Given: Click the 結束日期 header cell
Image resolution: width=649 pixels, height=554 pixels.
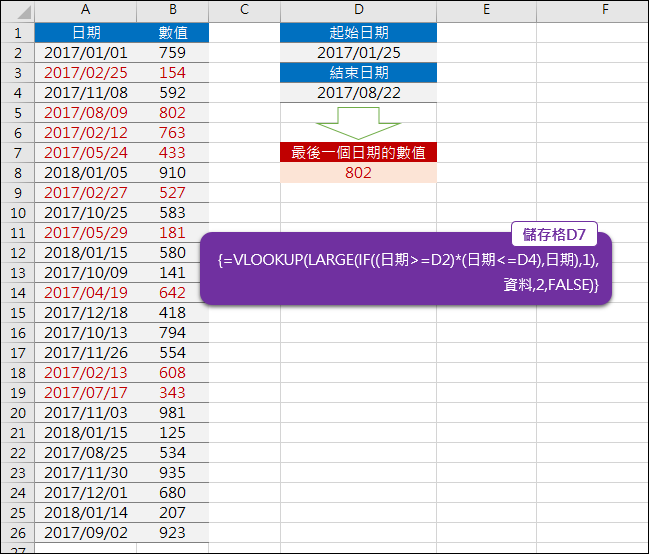Looking at the screenshot, I should click(358, 72).
